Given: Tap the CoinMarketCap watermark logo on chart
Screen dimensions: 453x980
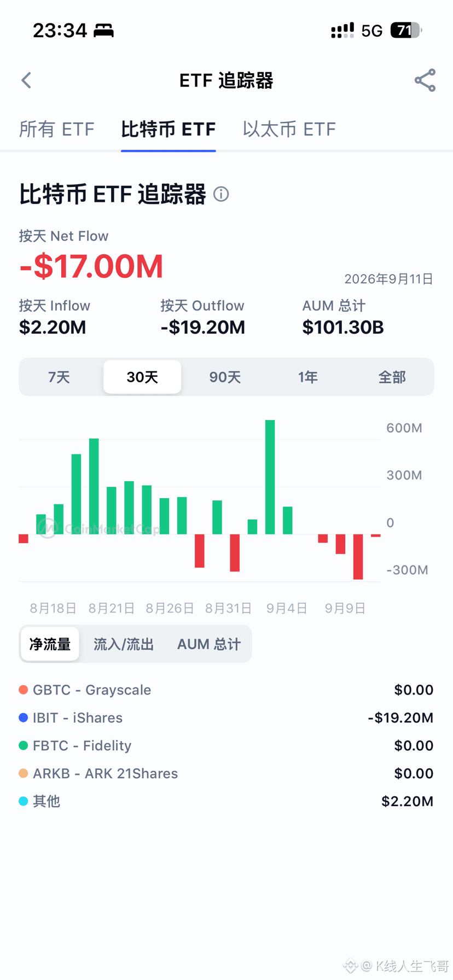Looking at the screenshot, I should 48,528.
